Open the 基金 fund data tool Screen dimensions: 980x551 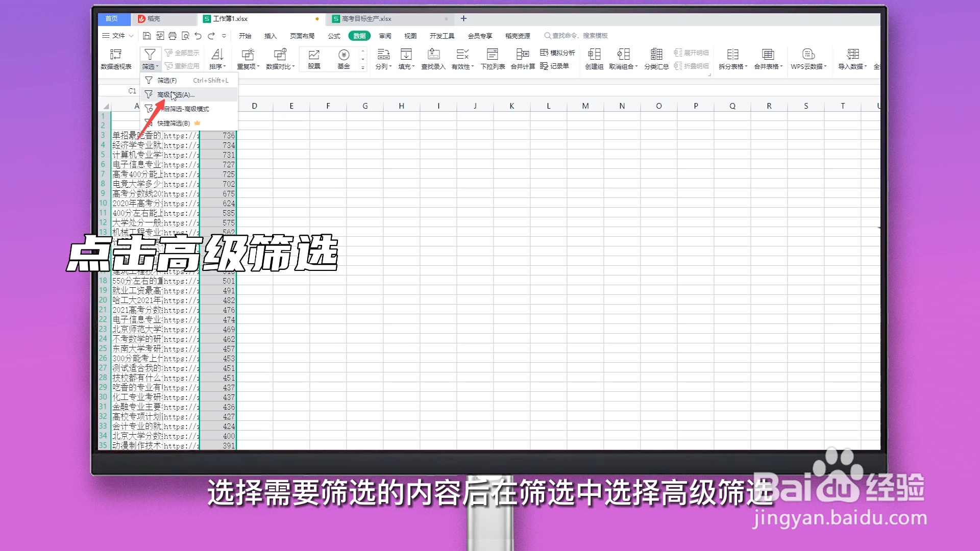click(345, 59)
